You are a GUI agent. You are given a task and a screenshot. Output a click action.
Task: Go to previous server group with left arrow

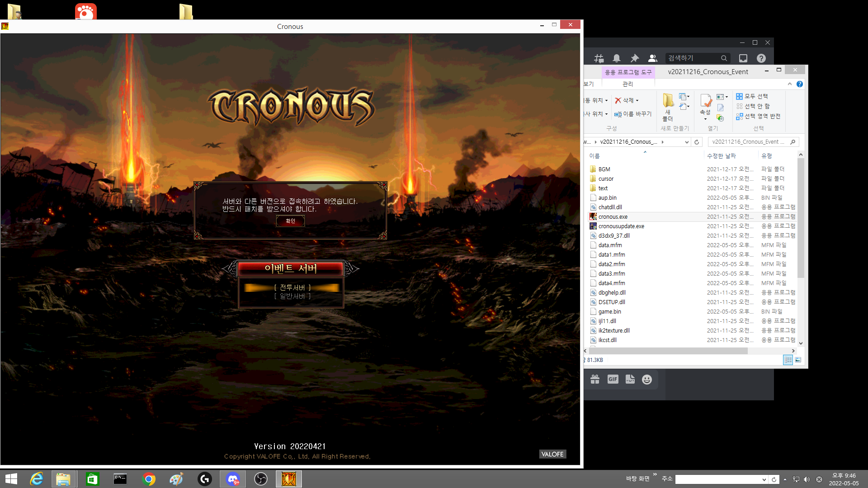click(230, 268)
